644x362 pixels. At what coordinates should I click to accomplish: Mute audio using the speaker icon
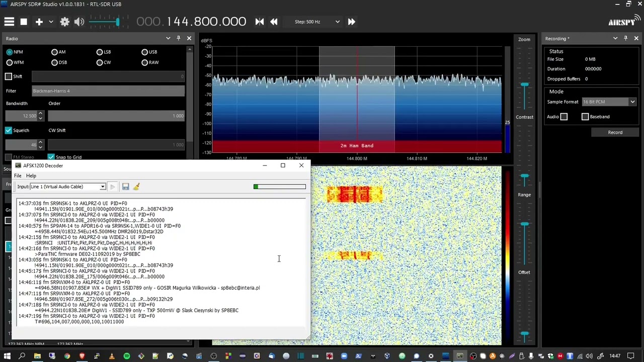79,22
